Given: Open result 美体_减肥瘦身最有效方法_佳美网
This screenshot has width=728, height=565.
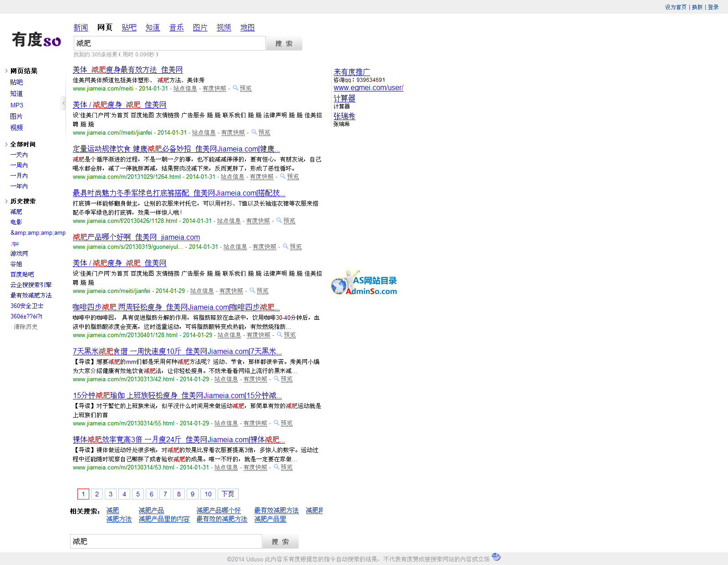Looking at the screenshot, I should pos(127,70).
